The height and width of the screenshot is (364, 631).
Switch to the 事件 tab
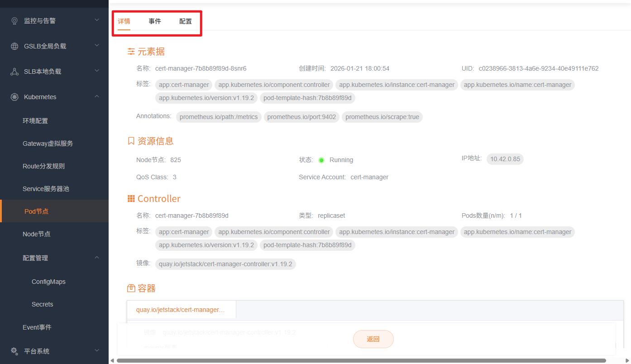(x=155, y=21)
